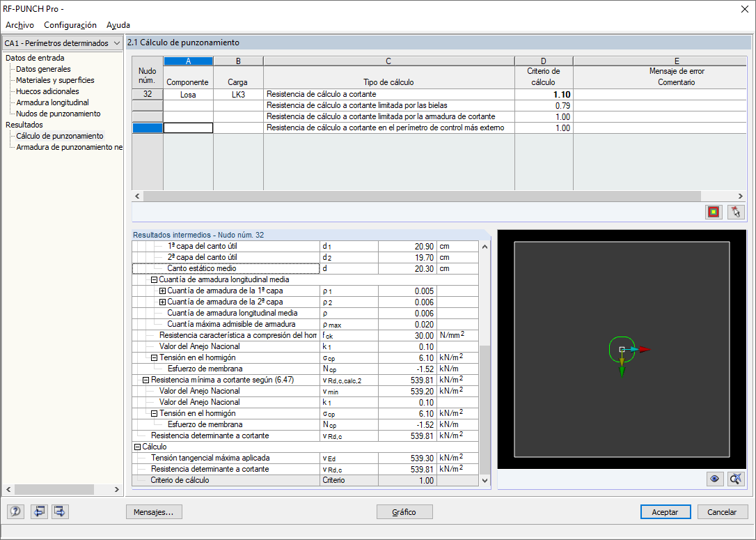Click the crossed-out view mode icon
The width and height of the screenshot is (756, 540).
pyautogui.click(x=736, y=479)
